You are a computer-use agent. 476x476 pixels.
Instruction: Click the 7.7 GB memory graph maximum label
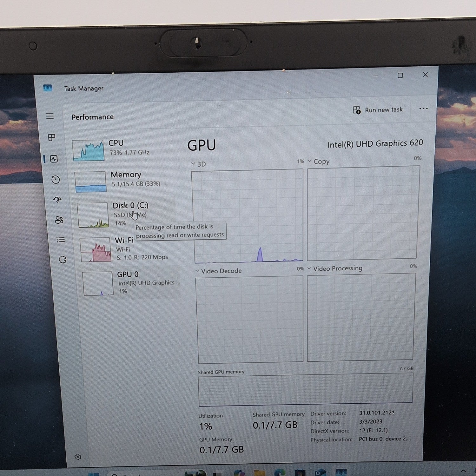[406, 368]
